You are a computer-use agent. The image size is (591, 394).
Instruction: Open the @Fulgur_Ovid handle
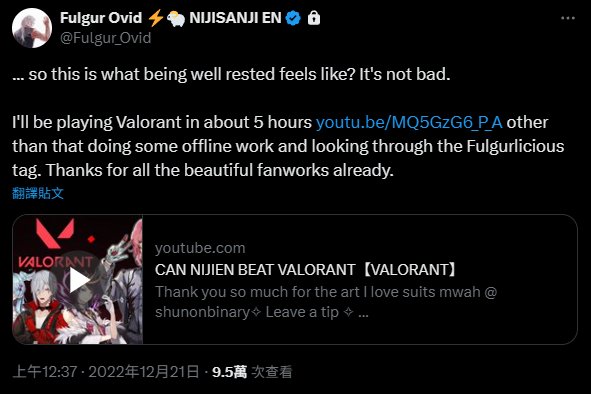pos(106,38)
